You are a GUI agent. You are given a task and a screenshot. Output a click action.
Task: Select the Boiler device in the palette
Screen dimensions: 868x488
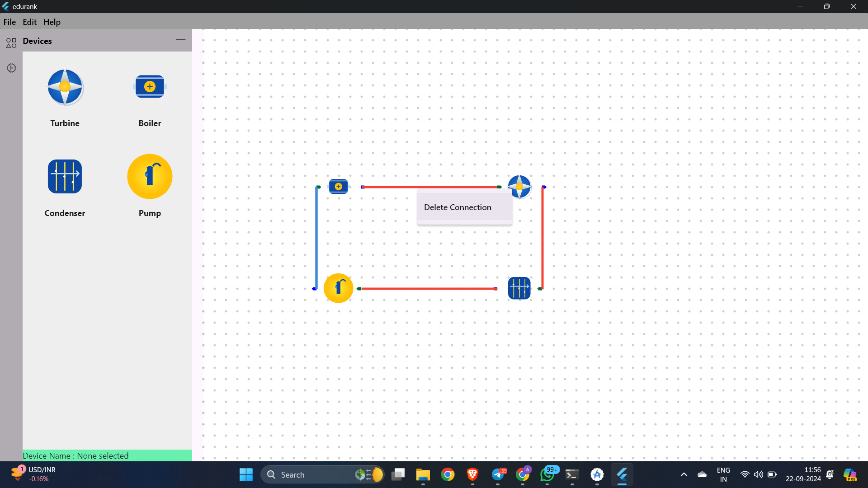(150, 86)
